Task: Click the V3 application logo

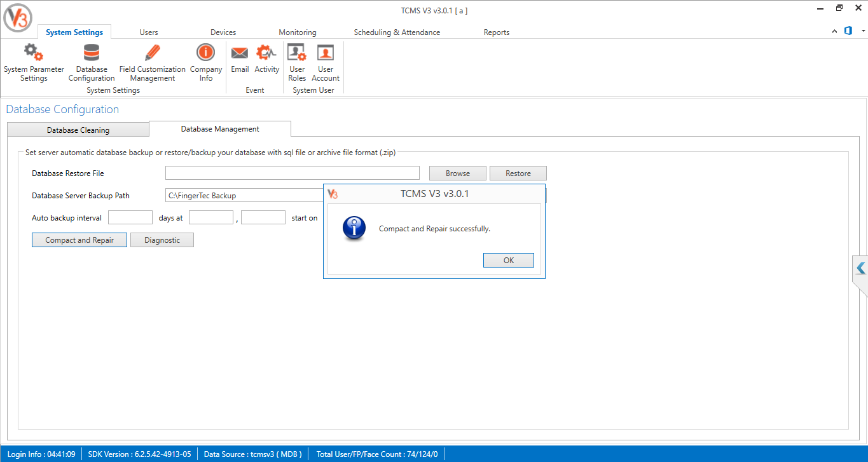Action: click(x=18, y=18)
